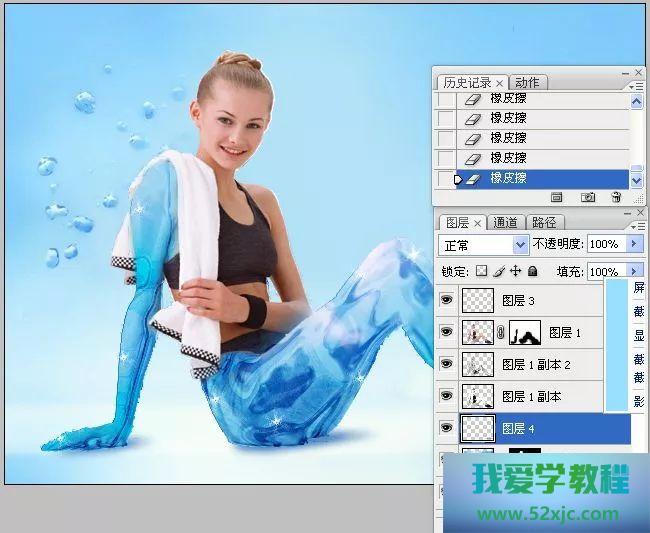Click the lock image pixels brush icon
650x533 pixels.
click(x=498, y=271)
